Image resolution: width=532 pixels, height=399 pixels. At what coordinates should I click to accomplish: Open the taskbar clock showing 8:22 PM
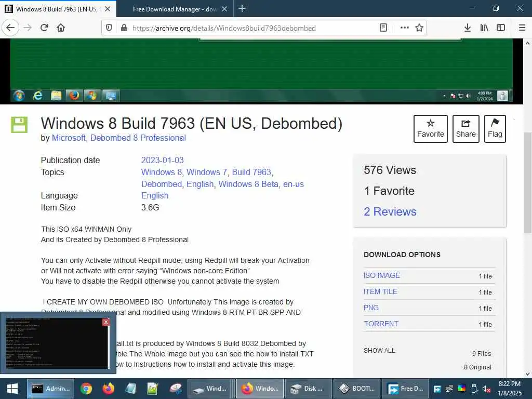click(x=509, y=389)
